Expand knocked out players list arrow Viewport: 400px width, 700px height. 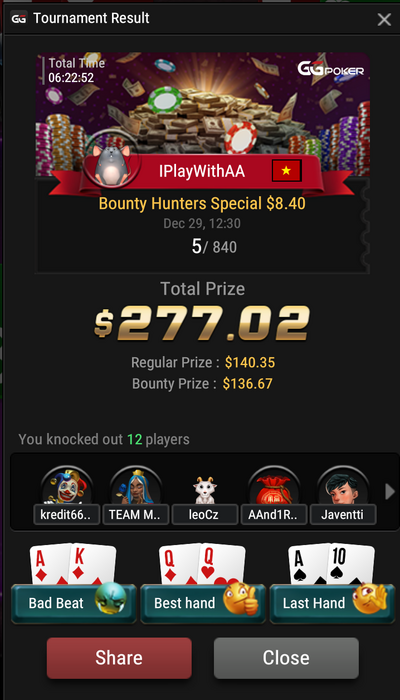tap(390, 492)
